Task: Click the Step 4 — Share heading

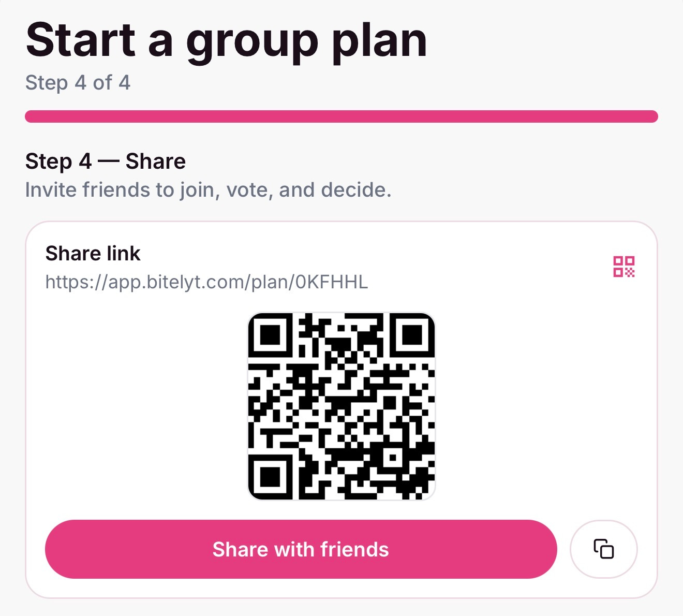Action: [105, 161]
